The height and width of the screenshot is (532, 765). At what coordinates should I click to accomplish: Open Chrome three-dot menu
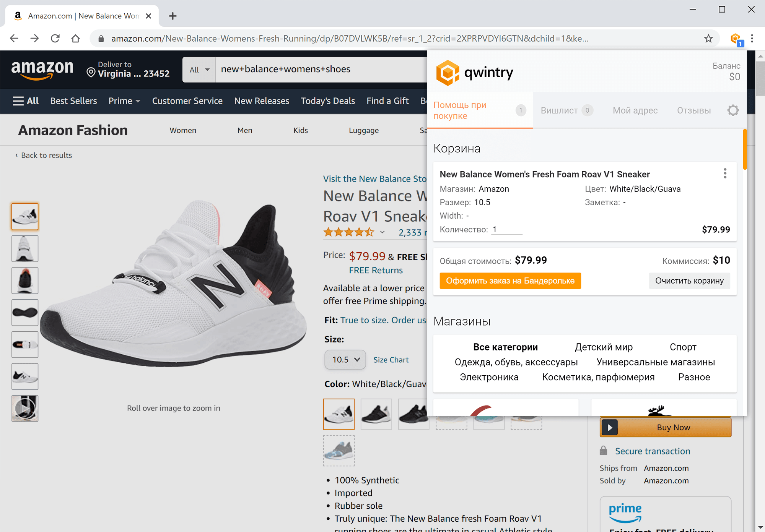click(752, 39)
